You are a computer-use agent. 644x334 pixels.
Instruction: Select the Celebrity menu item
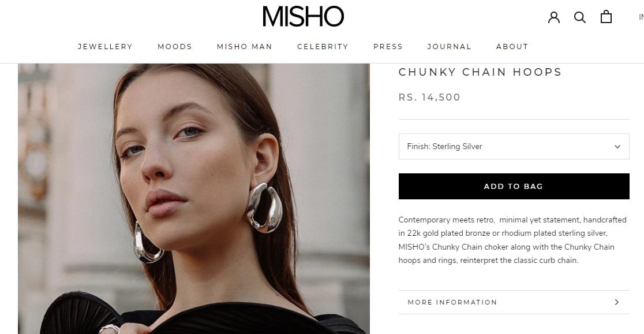323,46
